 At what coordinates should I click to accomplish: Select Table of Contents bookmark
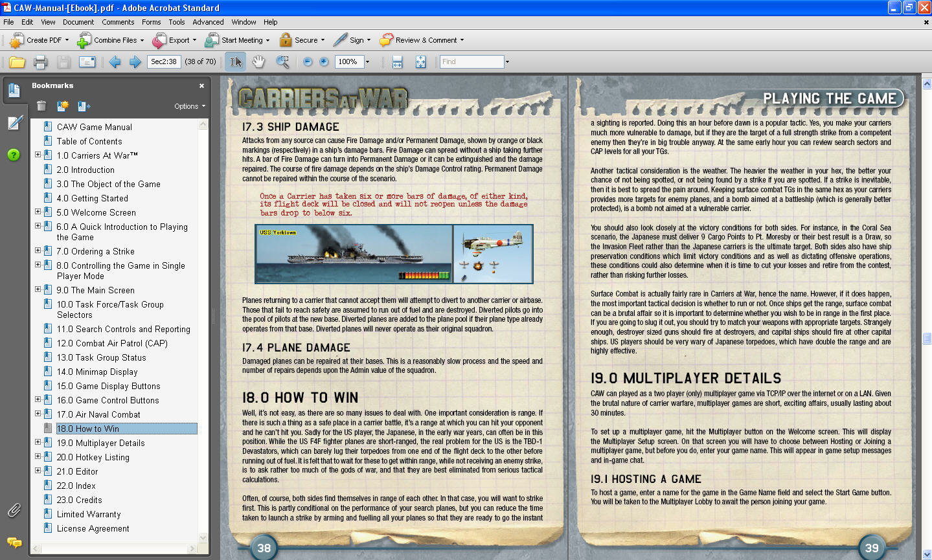pos(89,141)
